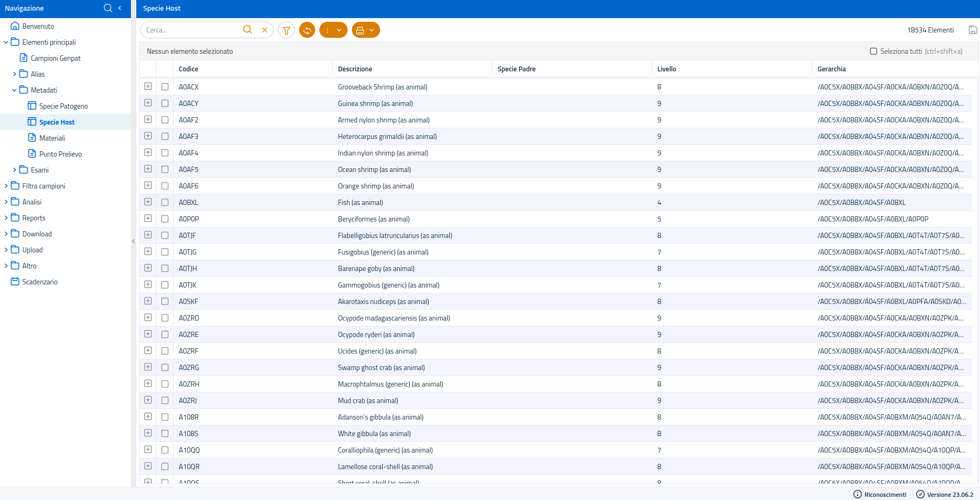This screenshot has width=980, height=500.
Task: Click the orange refresh button
Action: [x=307, y=30]
